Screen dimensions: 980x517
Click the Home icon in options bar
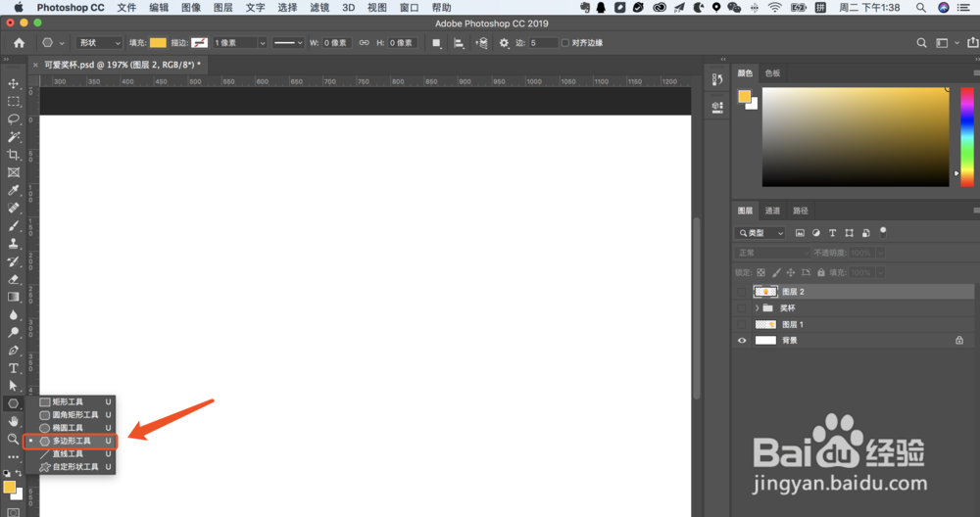click(20, 43)
